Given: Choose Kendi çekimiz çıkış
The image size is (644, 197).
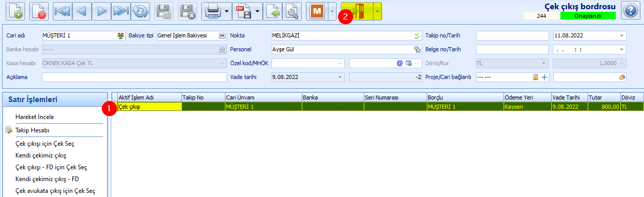Looking at the screenshot, I should click(41, 155).
